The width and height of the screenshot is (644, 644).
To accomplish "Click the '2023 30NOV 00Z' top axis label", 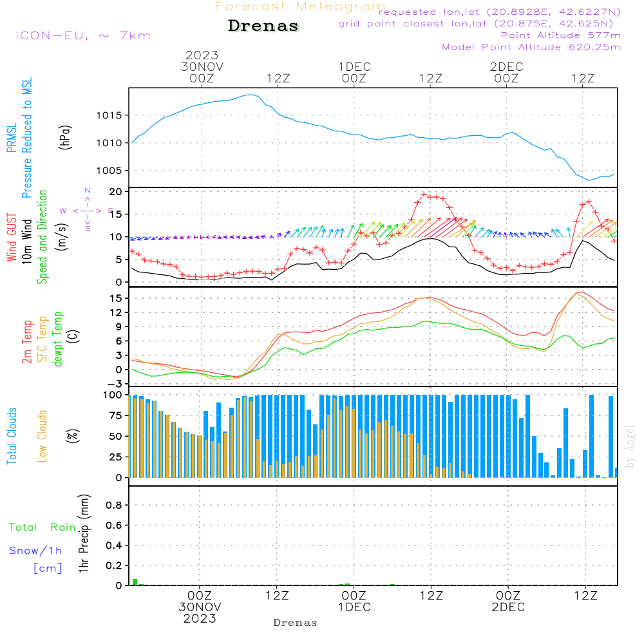I will click(x=202, y=66).
